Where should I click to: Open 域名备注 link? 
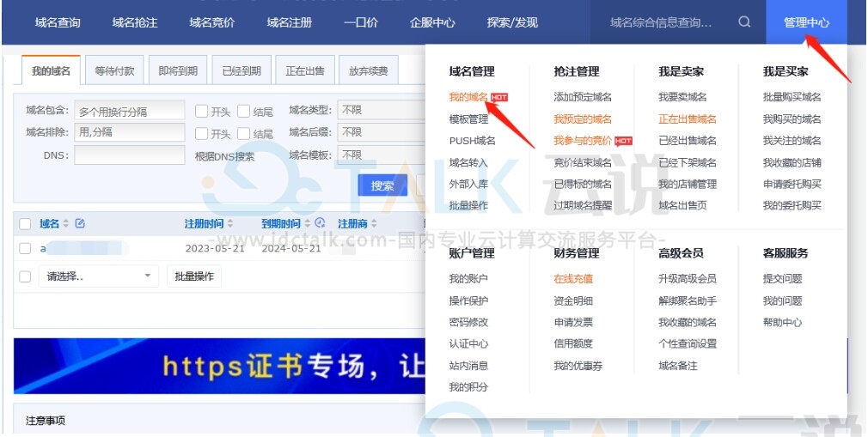[x=677, y=366]
